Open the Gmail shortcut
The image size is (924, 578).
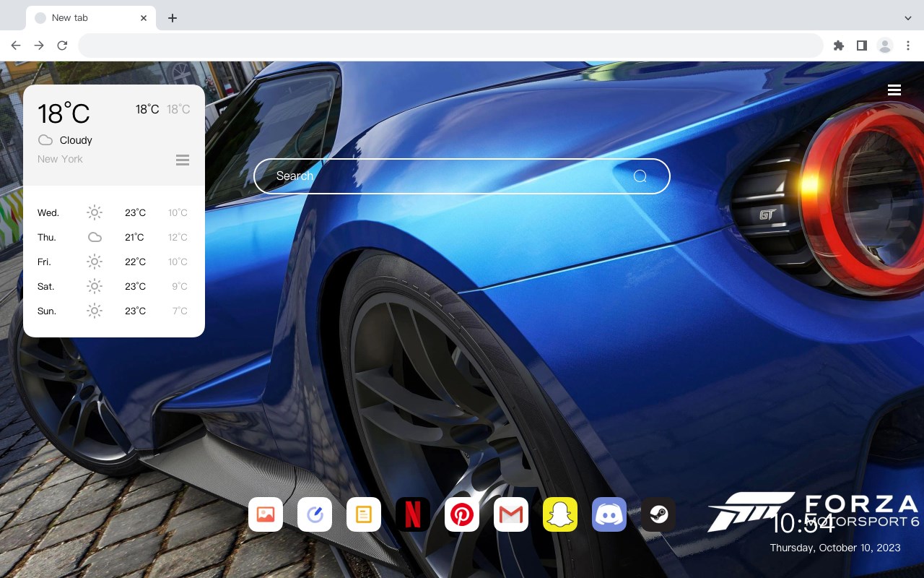pos(511,514)
